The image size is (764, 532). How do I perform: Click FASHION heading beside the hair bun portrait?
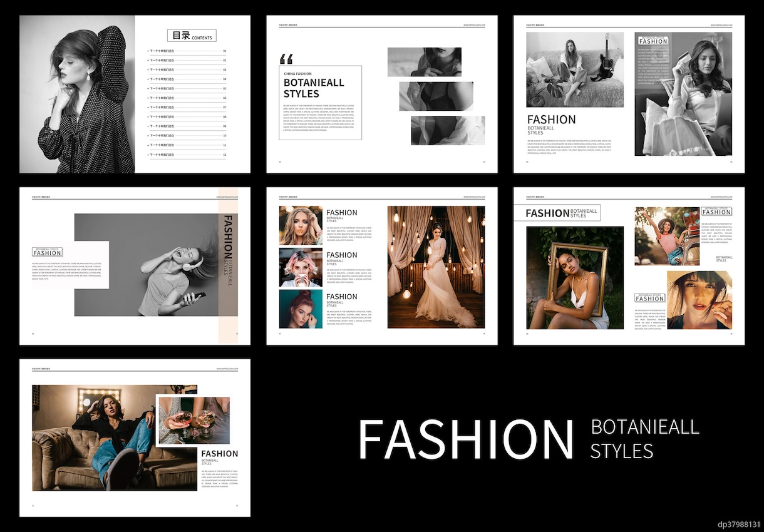coord(342,297)
